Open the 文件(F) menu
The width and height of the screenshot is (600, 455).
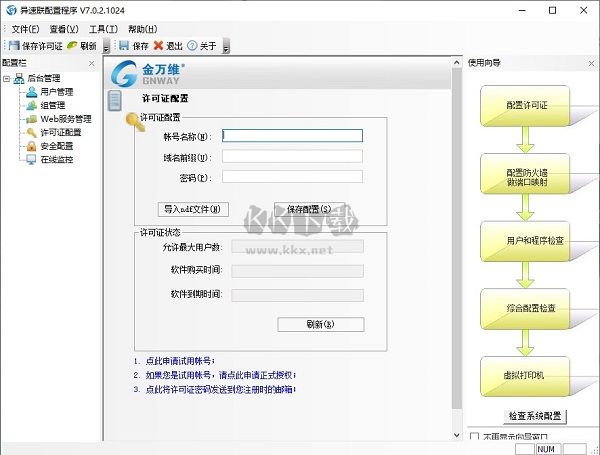(x=25, y=29)
